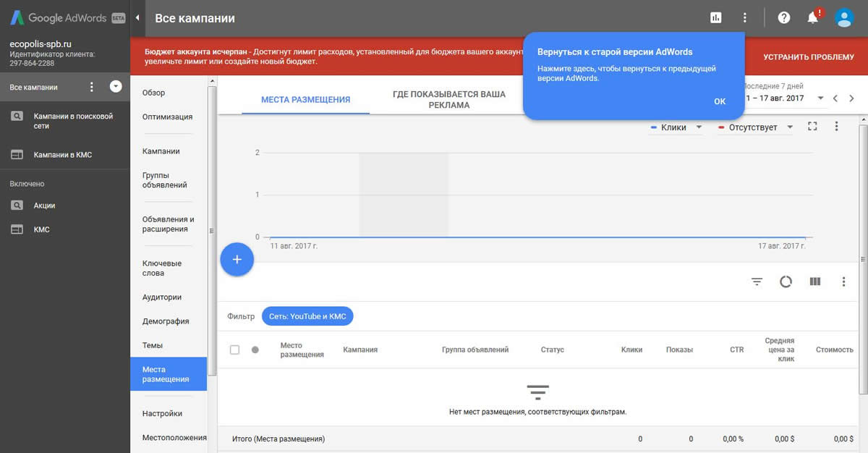
Task: Open Настройки section
Action: 163,414
